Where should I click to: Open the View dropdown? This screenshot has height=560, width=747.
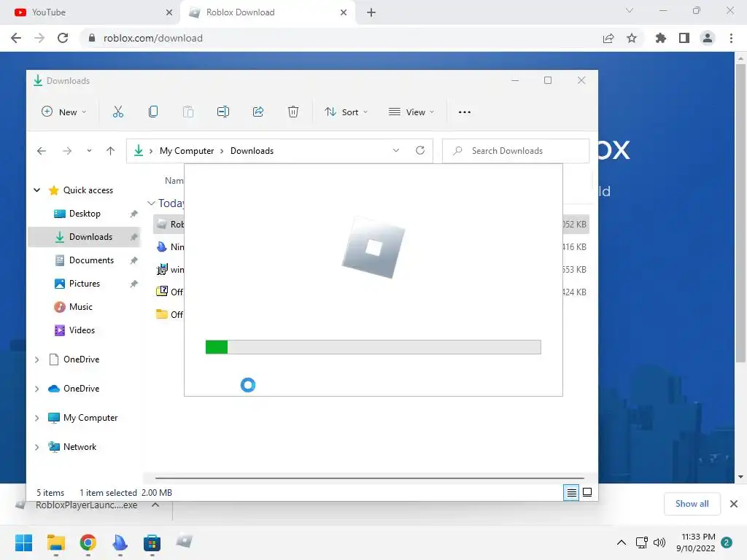[x=411, y=112]
